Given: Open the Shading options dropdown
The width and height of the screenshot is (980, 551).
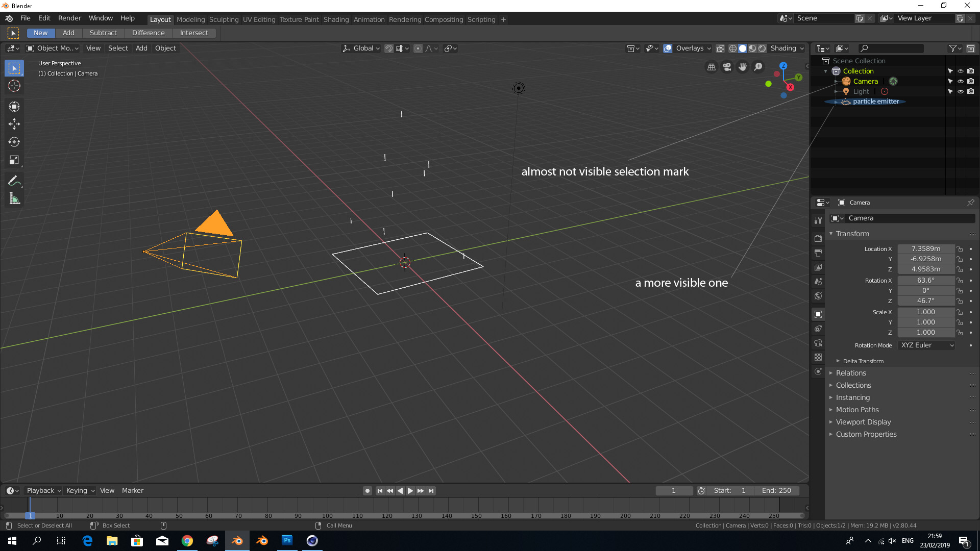Looking at the screenshot, I should [x=787, y=48].
